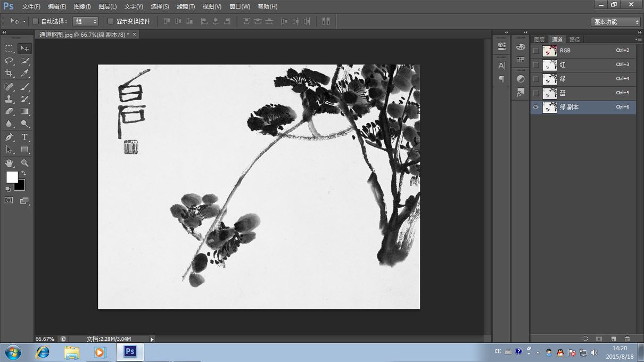Select the Quick Selection tool
The image size is (644, 362).
(x=24, y=61)
